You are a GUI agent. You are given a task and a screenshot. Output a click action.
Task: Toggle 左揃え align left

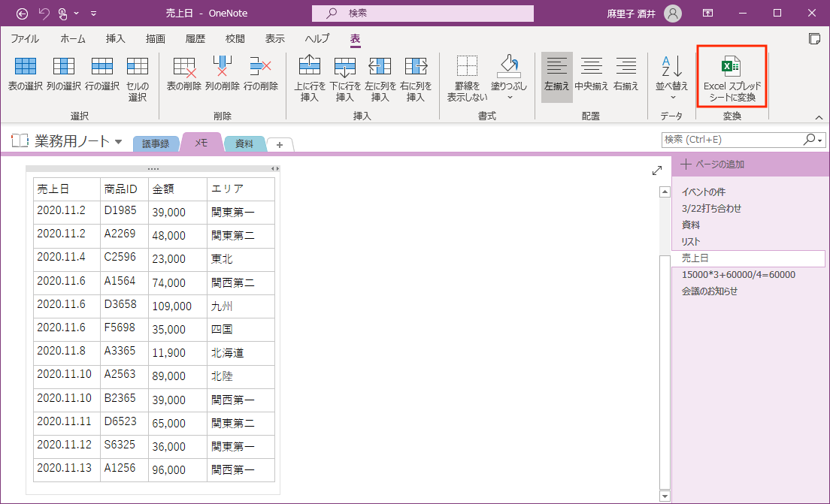(x=557, y=77)
